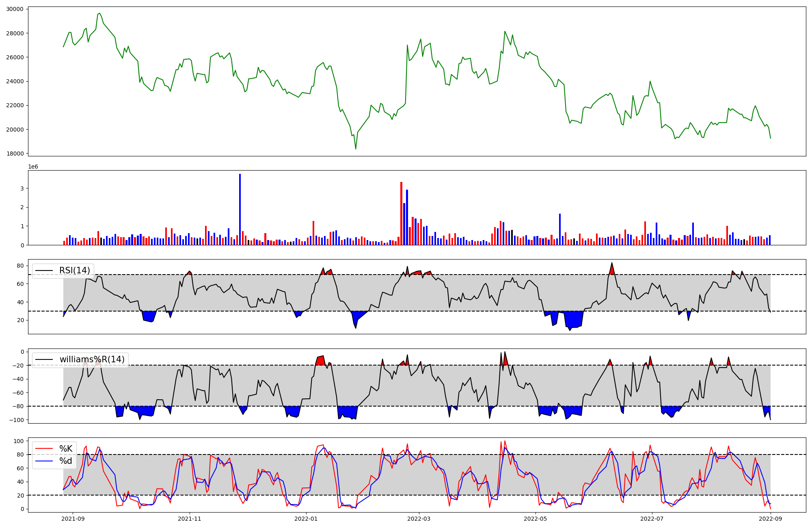Screen dimensions: 812x528
Task: Click the red %K legend line sample
Action: pyautogui.click(x=44, y=449)
